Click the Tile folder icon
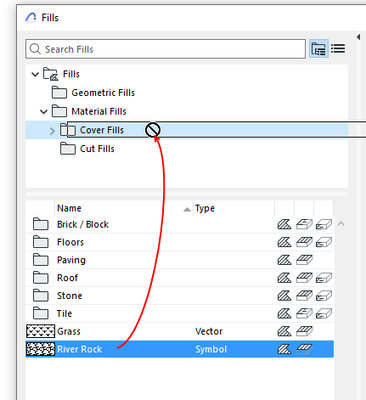 pos(41,313)
